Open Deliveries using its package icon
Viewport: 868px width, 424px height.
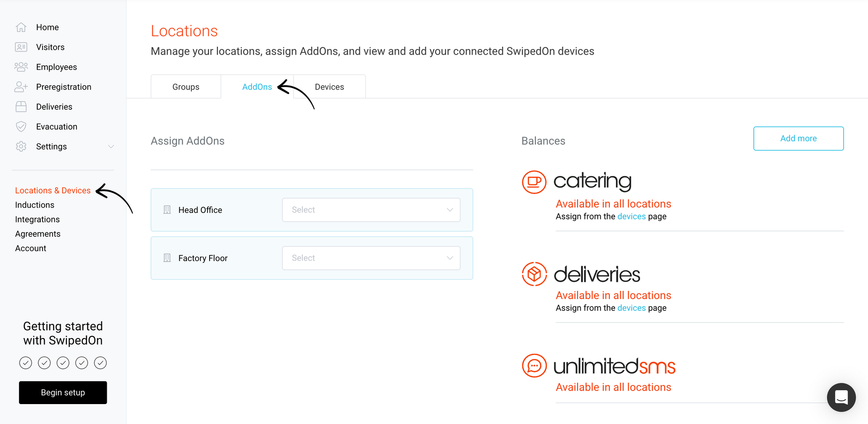pos(21,106)
